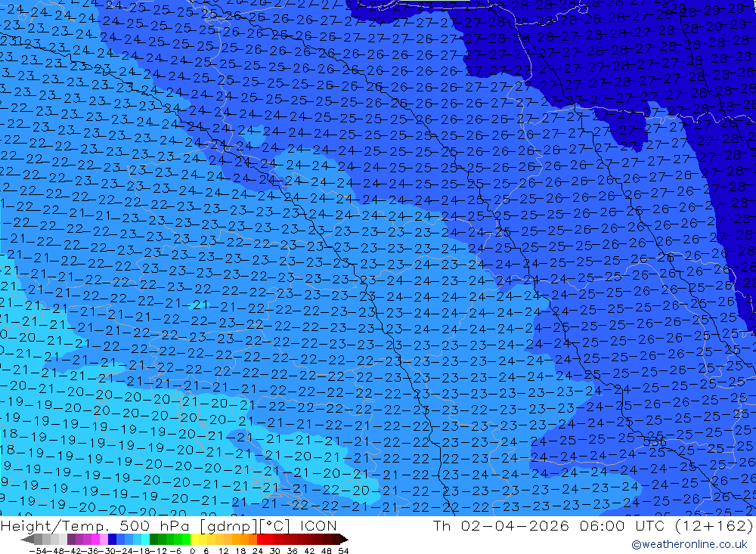756x554 pixels.
Task: Pick the bright yellow 0 degree legend swatch
Action: [194, 539]
